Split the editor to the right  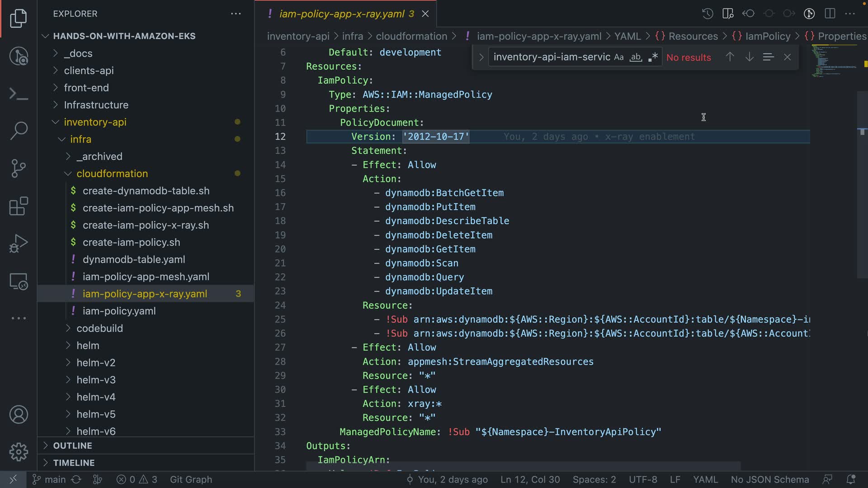coord(830,14)
